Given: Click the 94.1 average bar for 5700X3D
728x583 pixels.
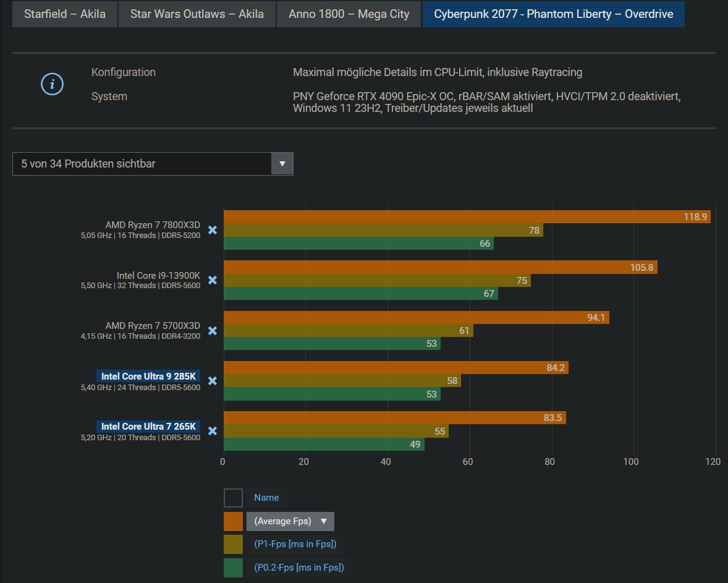Looking at the screenshot, I should (x=417, y=317).
